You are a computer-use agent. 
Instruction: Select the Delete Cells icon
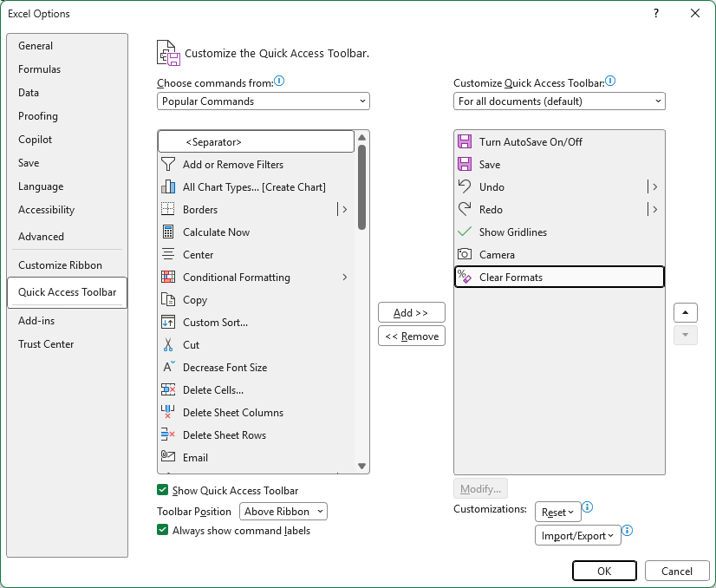pos(168,389)
